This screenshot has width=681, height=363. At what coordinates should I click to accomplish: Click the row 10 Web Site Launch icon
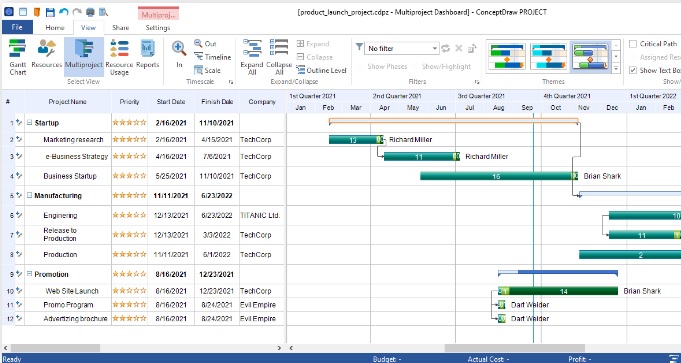coord(19,290)
